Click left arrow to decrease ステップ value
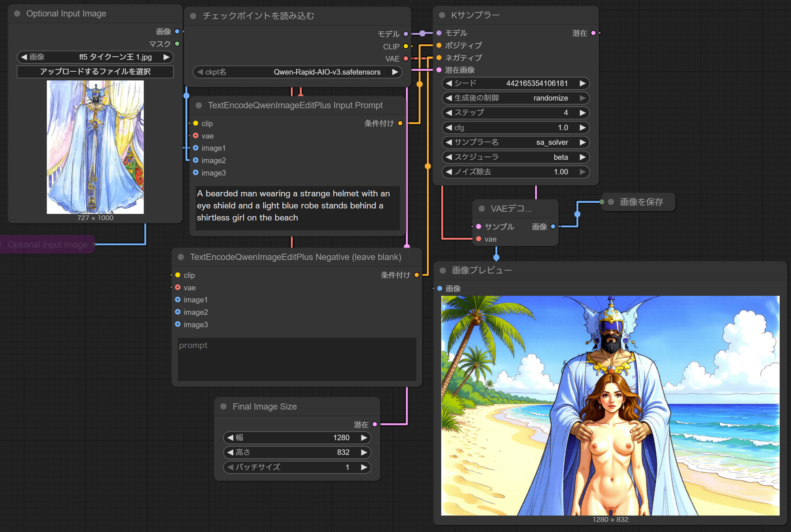Image resolution: width=791 pixels, height=532 pixels. (449, 113)
